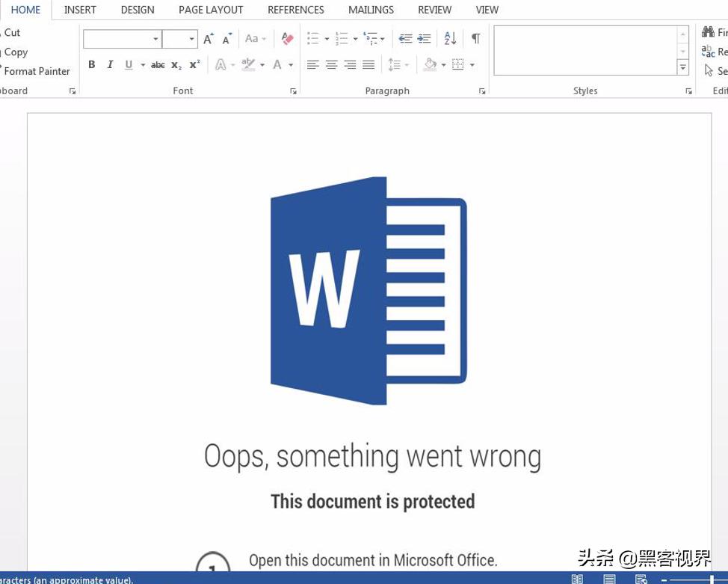Image resolution: width=728 pixels, height=584 pixels.
Task: Select the Justify alignment icon
Action: [368, 65]
